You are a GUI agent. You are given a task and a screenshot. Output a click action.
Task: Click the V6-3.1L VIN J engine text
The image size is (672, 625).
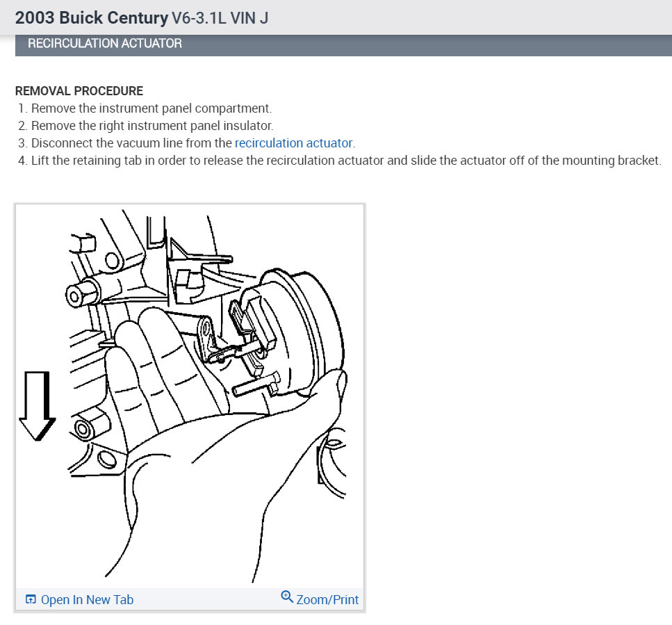[220, 18]
